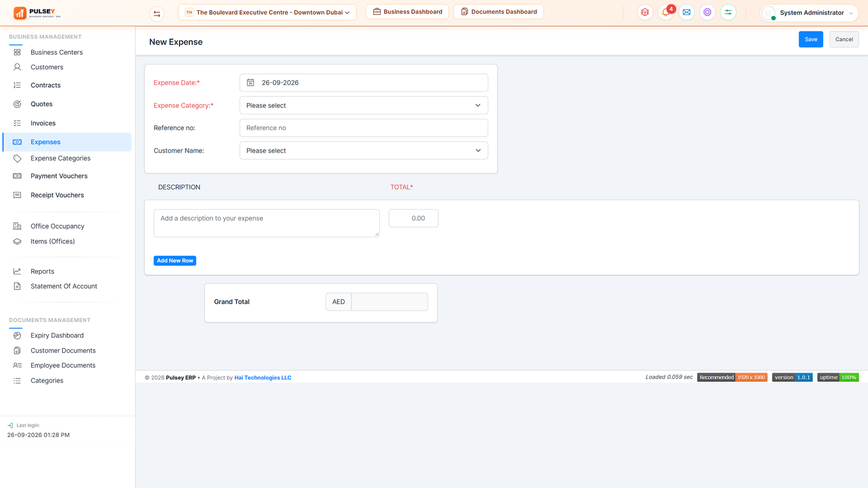Click the Office Occupancy building icon
This screenshot has width=868, height=488.
(17, 226)
